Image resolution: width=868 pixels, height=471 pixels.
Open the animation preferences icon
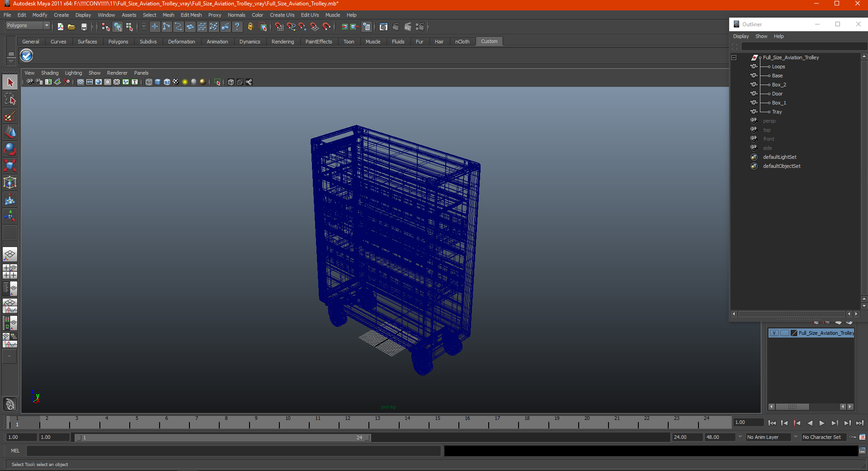[x=862, y=437]
